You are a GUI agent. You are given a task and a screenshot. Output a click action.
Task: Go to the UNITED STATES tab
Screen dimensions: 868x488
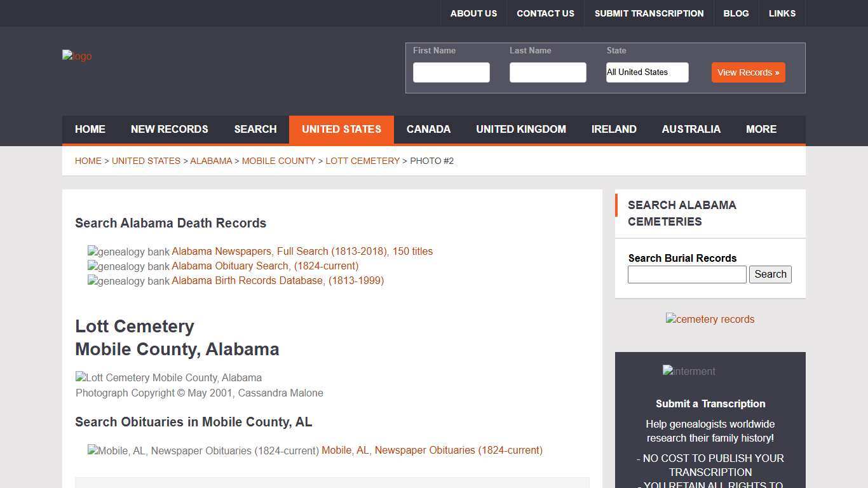tap(341, 130)
